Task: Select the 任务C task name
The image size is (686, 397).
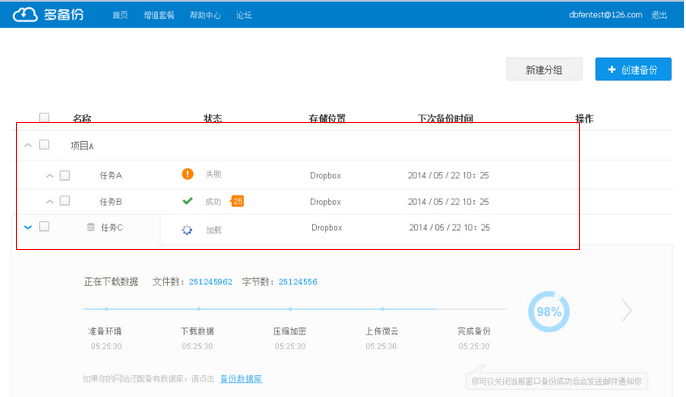Action: [112, 227]
